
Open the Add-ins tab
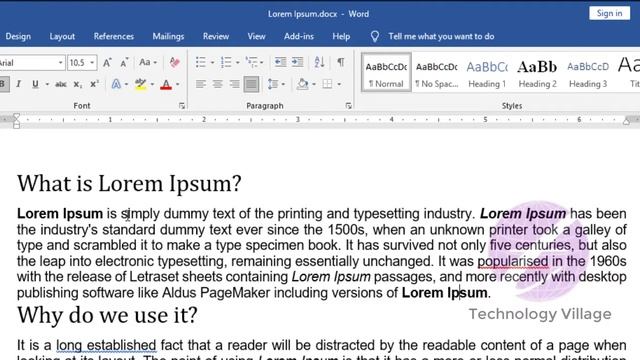pos(299,36)
